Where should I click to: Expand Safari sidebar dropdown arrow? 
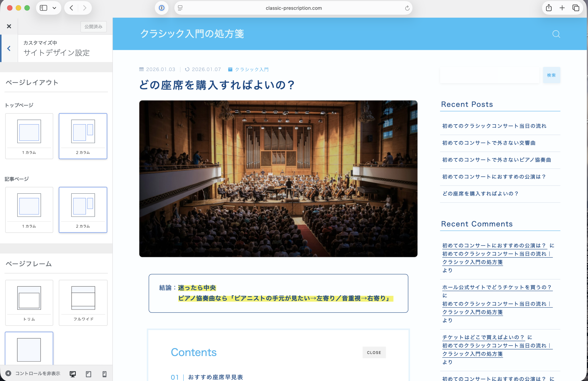[54, 8]
